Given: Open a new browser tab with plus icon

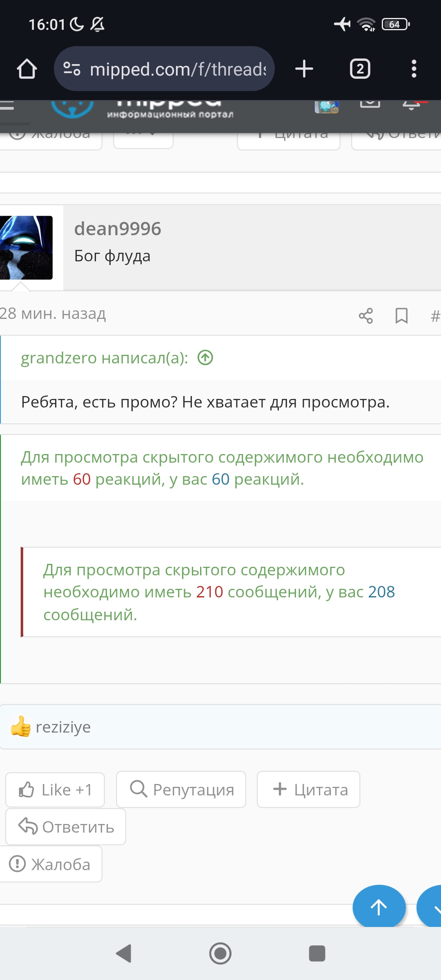Looking at the screenshot, I should (x=304, y=69).
